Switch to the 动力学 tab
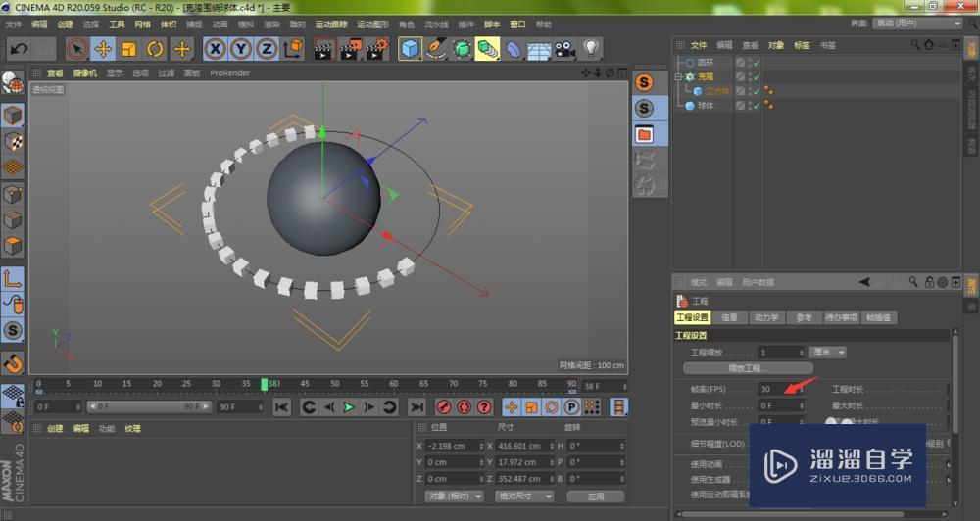 pos(766,317)
